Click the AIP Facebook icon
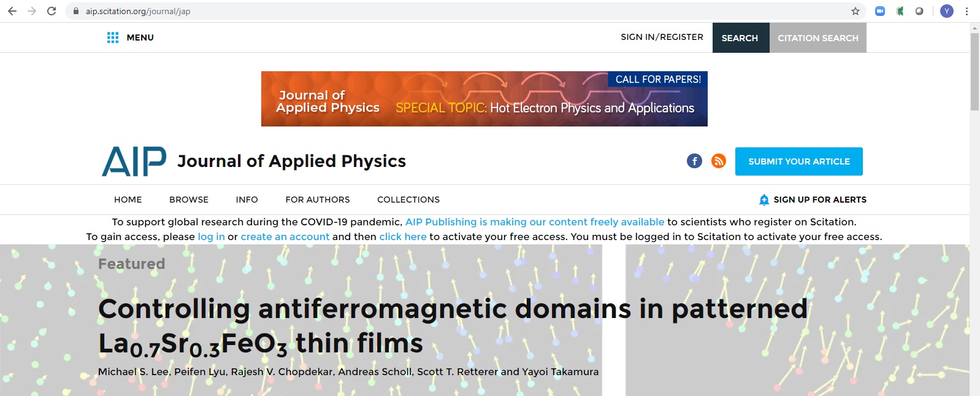The height and width of the screenshot is (396, 980). pos(694,161)
